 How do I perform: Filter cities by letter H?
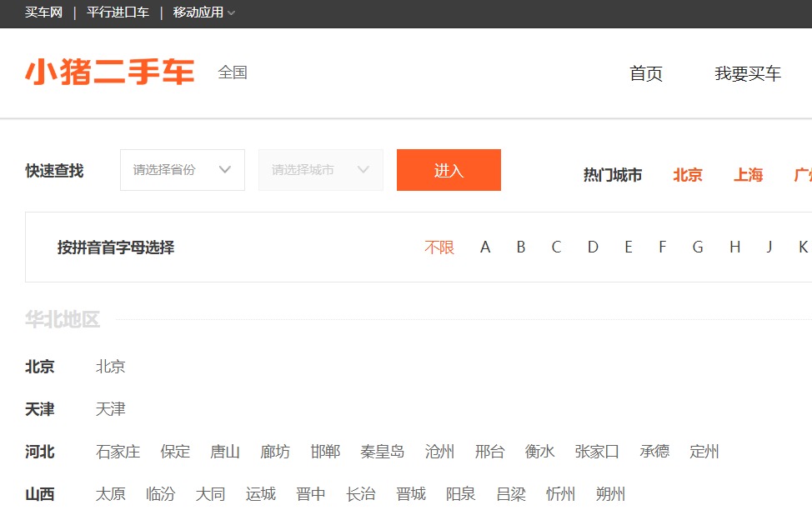[x=734, y=247]
